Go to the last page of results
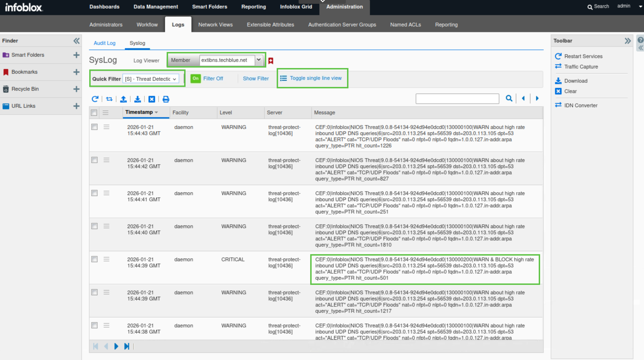This screenshot has height=360, width=644. coord(127,346)
